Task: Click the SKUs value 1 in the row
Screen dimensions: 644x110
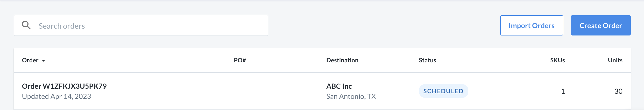Action: [563, 91]
